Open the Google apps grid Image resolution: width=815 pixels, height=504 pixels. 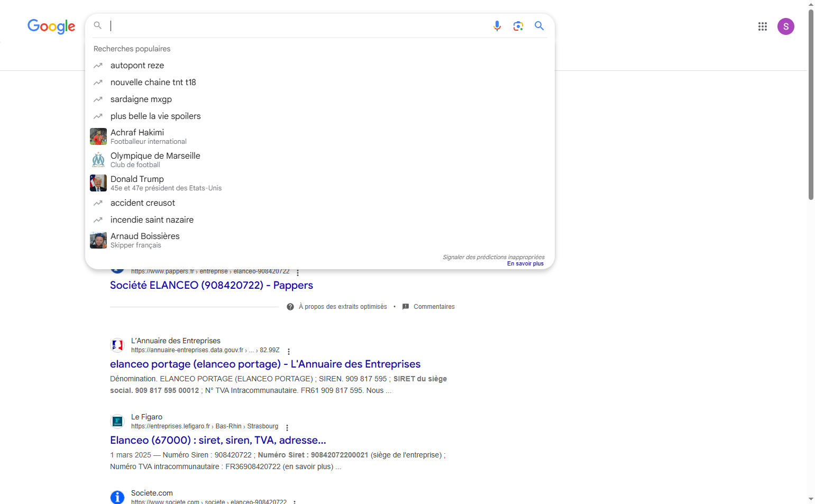(x=762, y=26)
